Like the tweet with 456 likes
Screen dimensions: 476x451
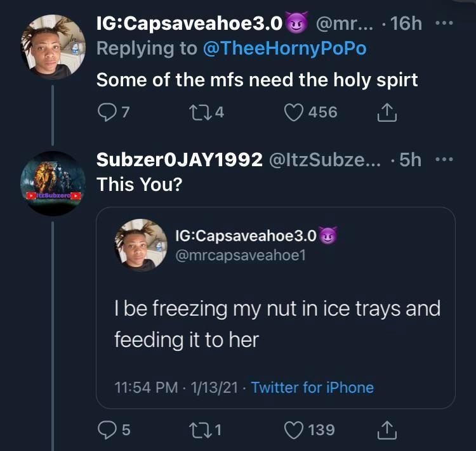tap(294, 112)
